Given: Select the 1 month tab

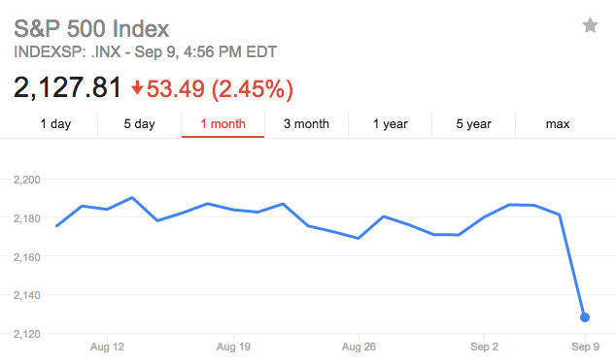Looking at the screenshot, I should (x=222, y=124).
